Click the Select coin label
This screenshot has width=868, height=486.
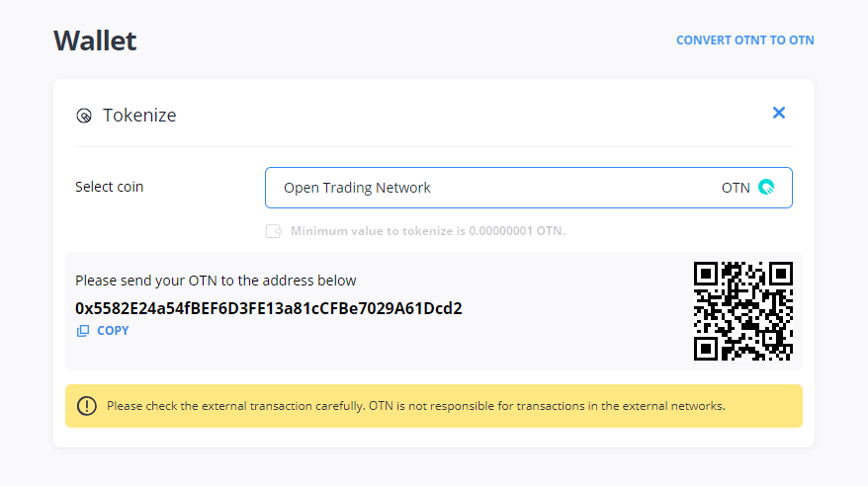pyautogui.click(x=110, y=187)
